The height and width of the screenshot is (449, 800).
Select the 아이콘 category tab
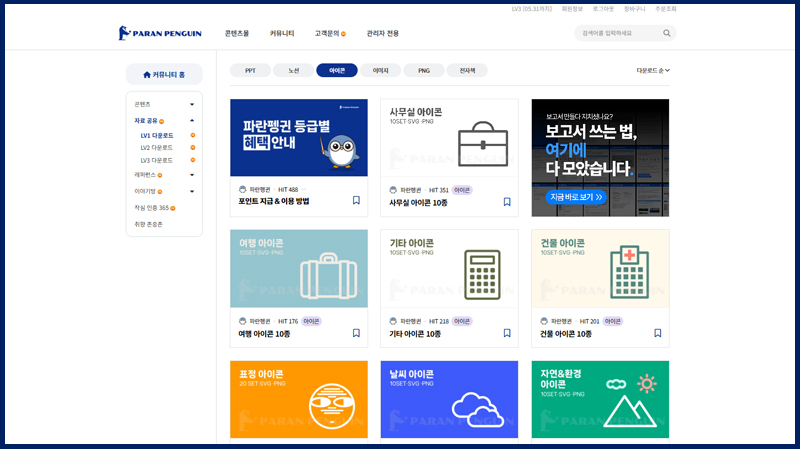[x=337, y=70]
